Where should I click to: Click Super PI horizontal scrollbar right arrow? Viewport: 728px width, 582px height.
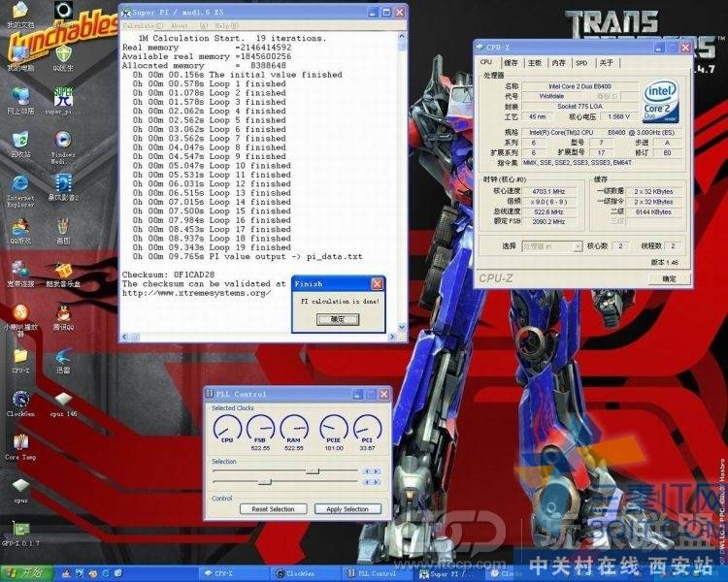(393, 337)
